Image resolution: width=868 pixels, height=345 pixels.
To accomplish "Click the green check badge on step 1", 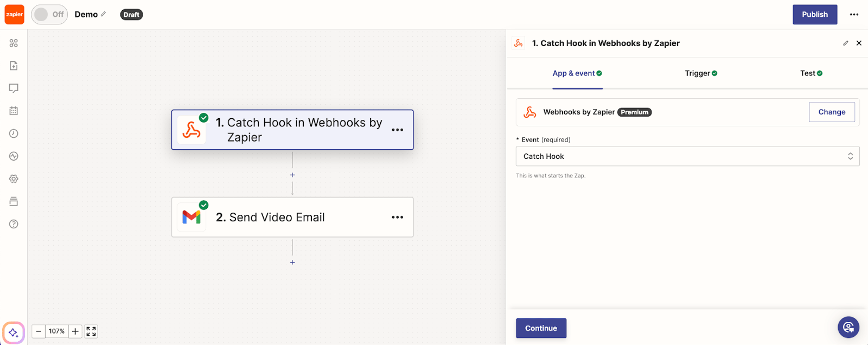I will 204,118.
